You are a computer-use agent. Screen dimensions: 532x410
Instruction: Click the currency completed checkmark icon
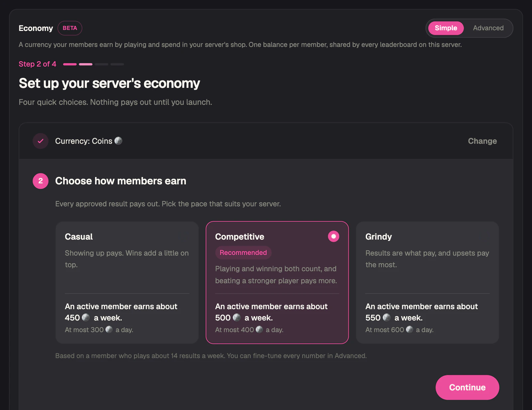(41, 141)
